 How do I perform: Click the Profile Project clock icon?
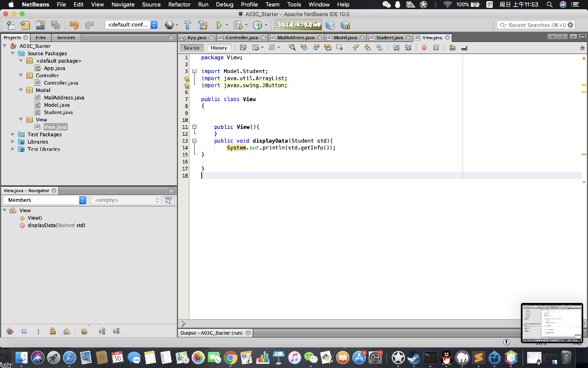pyautogui.click(x=257, y=25)
